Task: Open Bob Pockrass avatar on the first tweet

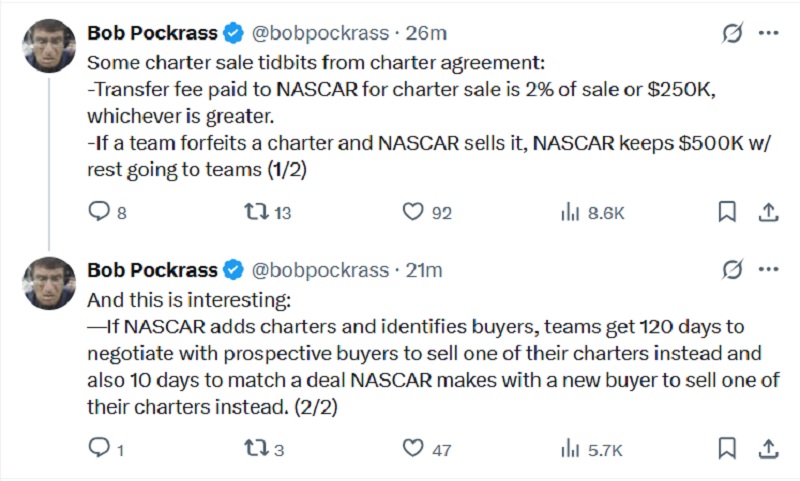Action: [49, 45]
